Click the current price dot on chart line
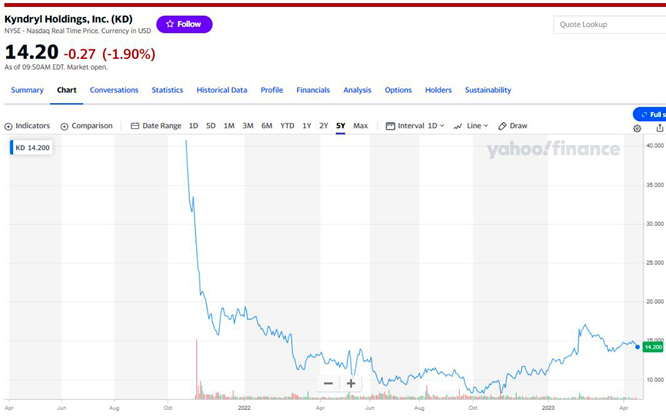 (638, 347)
